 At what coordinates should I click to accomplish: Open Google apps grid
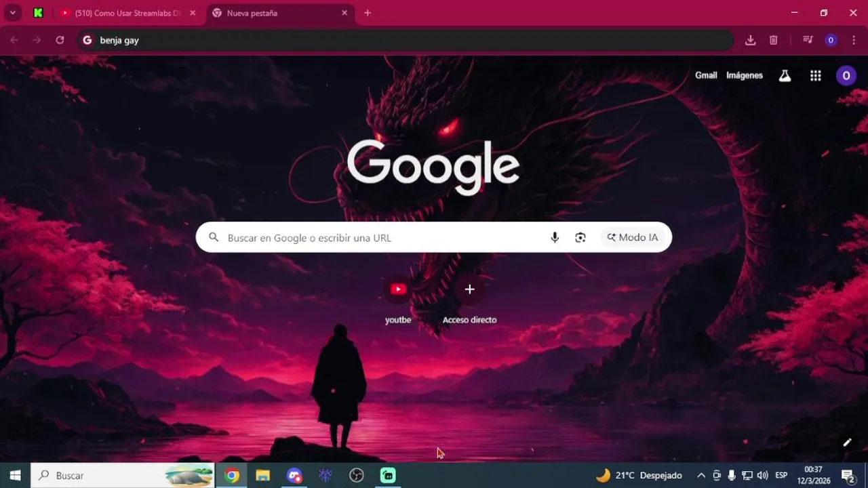(816, 76)
